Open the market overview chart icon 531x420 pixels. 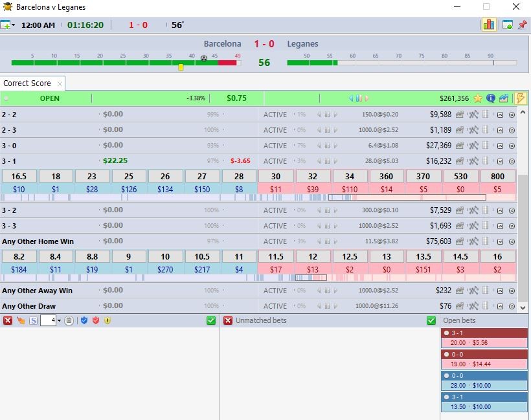[x=504, y=98]
